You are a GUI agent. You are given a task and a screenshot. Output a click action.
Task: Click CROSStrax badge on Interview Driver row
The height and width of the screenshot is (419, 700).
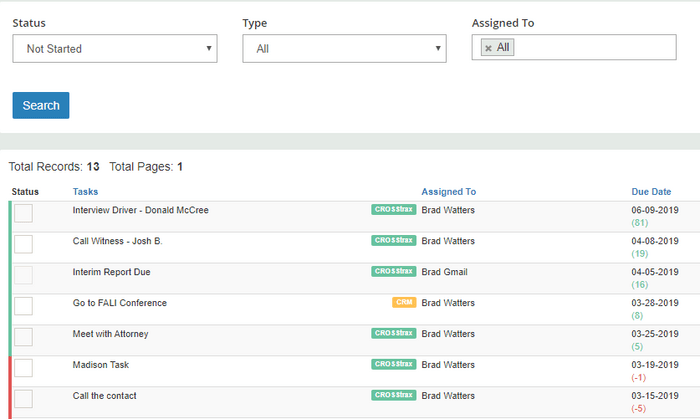[393, 210]
